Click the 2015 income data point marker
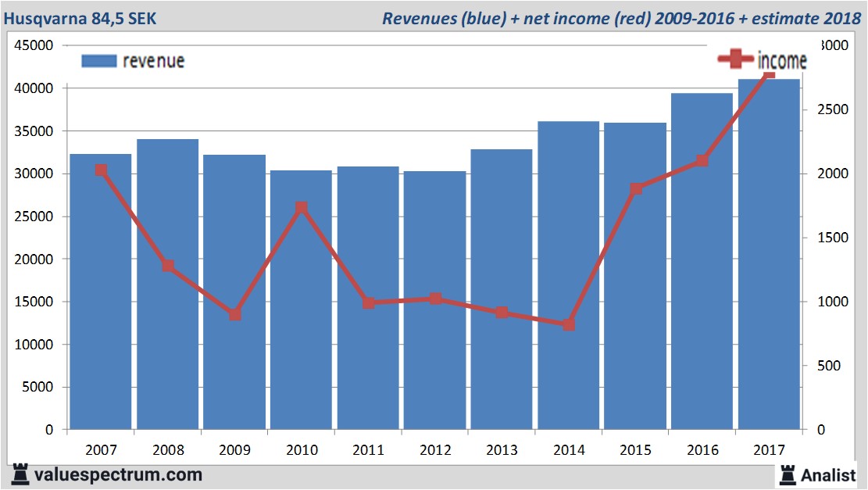Image resolution: width=868 pixels, height=490 pixels. click(x=636, y=189)
